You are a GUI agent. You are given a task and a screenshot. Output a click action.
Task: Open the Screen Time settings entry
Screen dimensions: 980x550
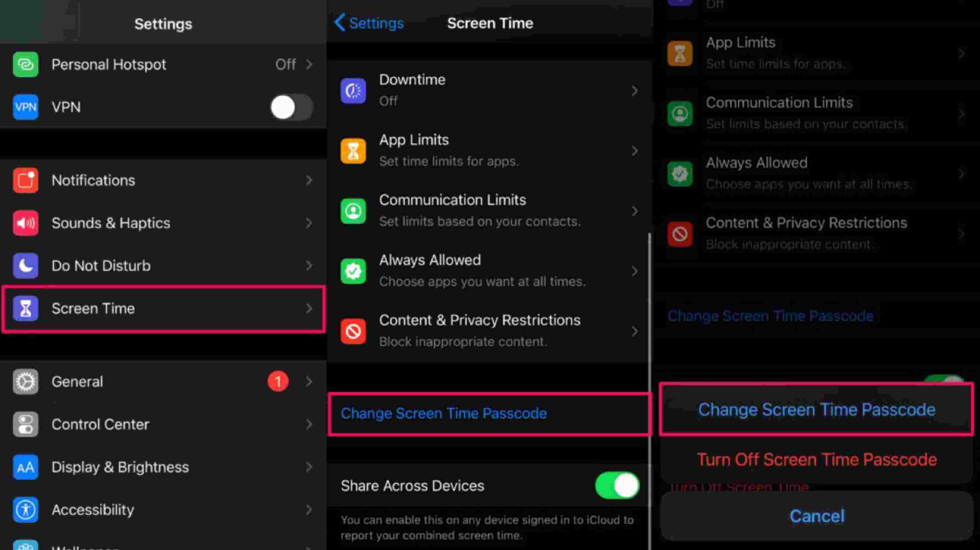coord(163,308)
